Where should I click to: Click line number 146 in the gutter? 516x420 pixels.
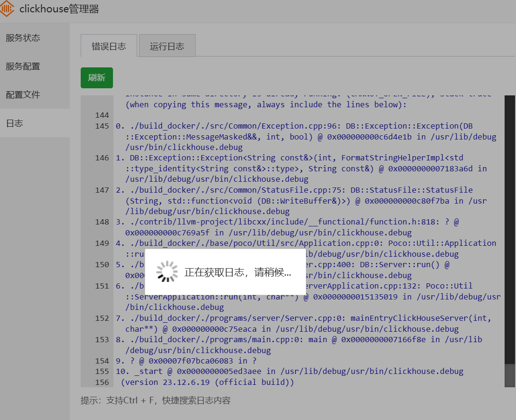102,158
